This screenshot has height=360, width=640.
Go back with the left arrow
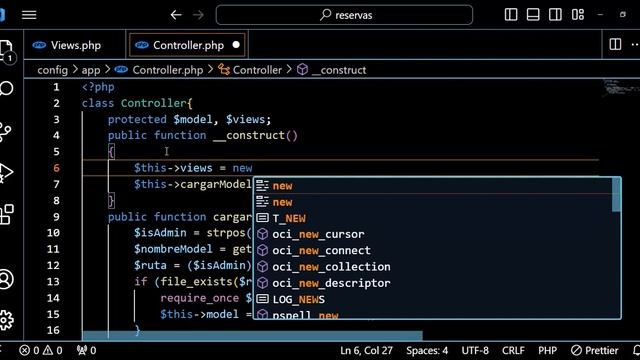176,15
